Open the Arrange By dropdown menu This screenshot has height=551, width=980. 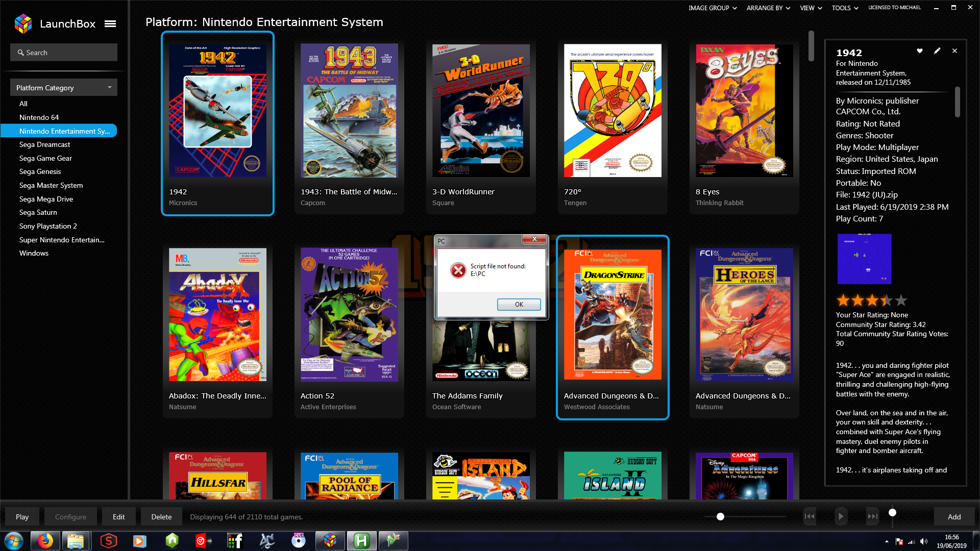pyautogui.click(x=768, y=8)
